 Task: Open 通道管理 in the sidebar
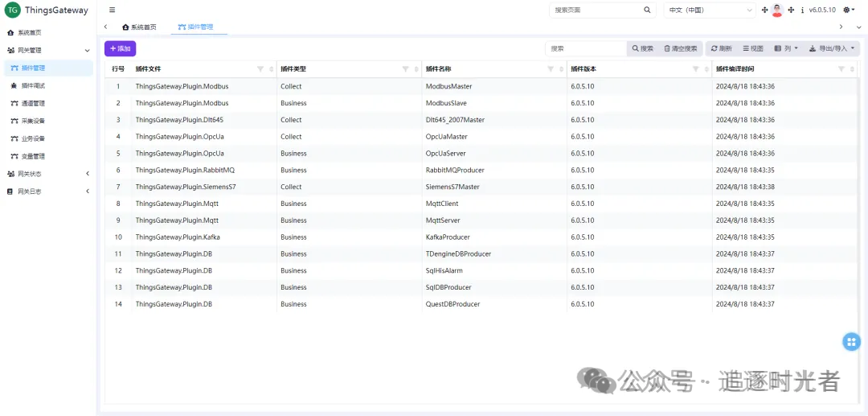coord(48,104)
